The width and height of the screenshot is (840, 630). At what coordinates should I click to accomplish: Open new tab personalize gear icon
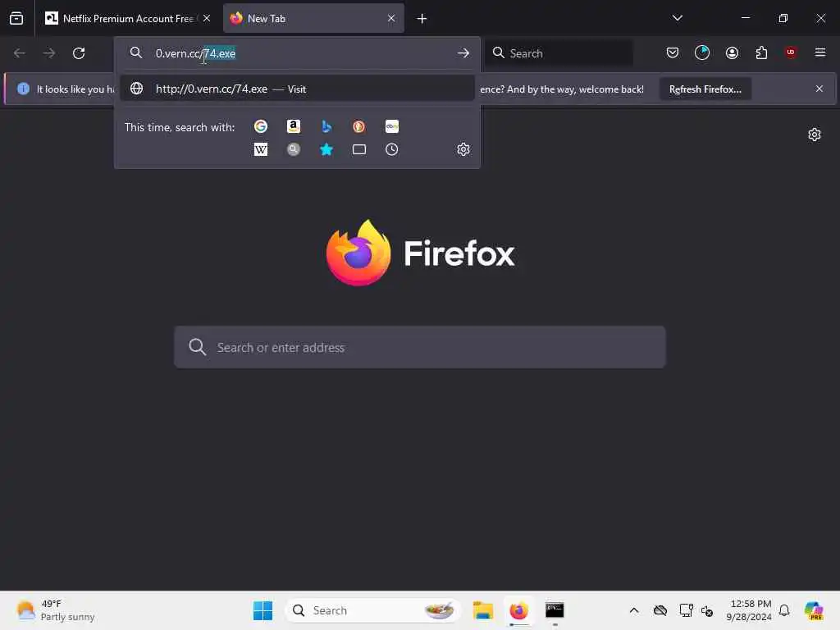point(815,135)
